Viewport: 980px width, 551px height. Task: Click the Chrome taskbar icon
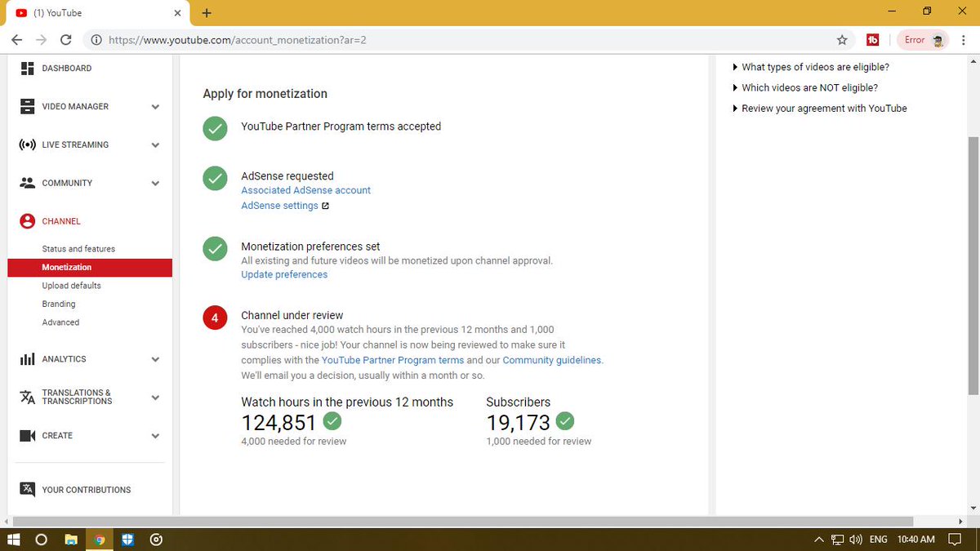[x=99, y=540]
